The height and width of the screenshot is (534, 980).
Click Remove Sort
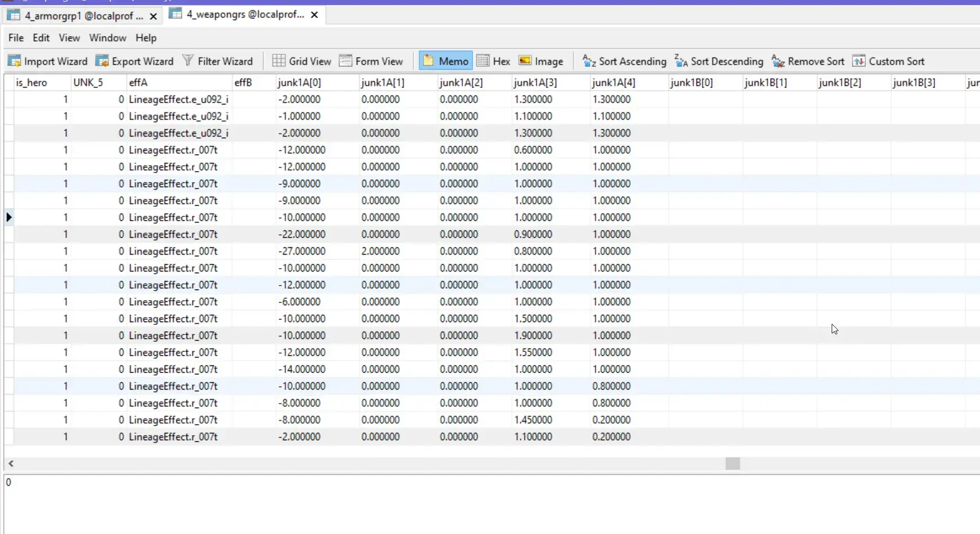[x=808, y=61]
